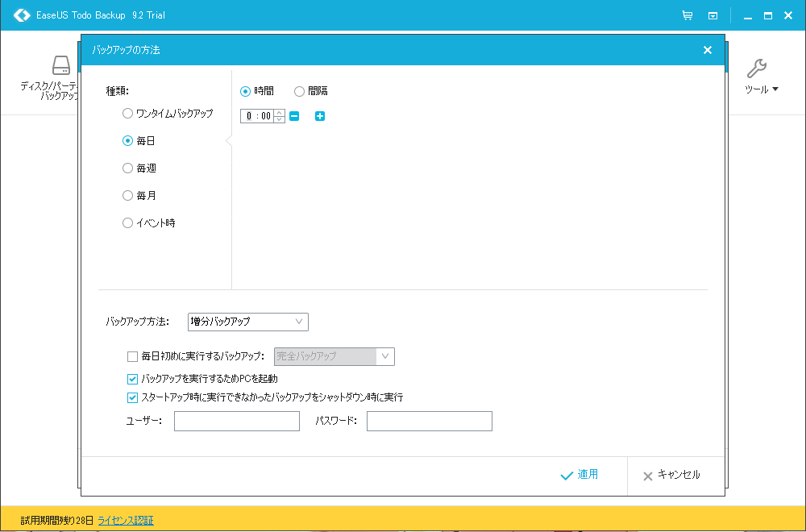This screenshot has width=806, height=532.
Task: Open the title bar dropdown menu icon
Action: point(713,15)
